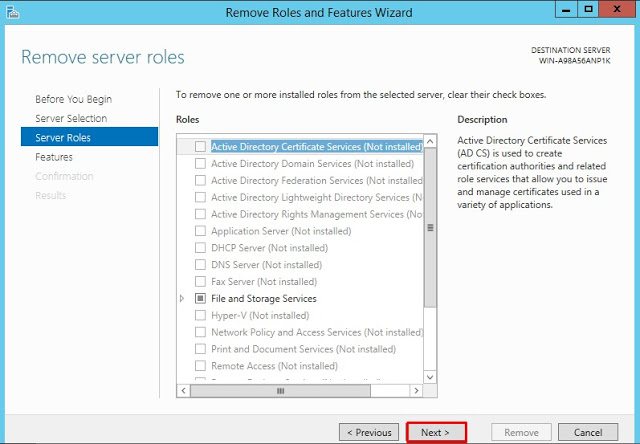
Task: Go to the Server Selection step
Action: pyautogui.click(x=71, y=118)
